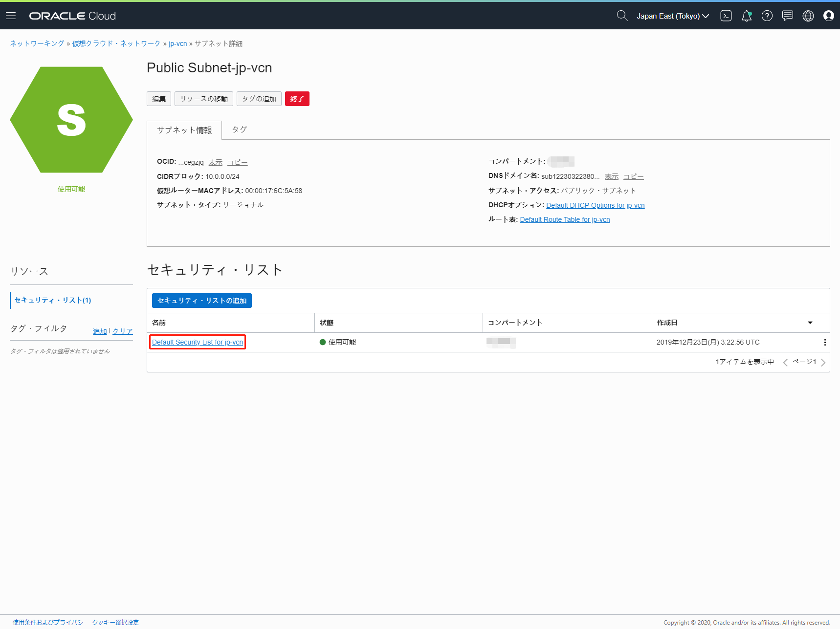
Task: Switch to the タグ tab
Action: click(239, 130)
